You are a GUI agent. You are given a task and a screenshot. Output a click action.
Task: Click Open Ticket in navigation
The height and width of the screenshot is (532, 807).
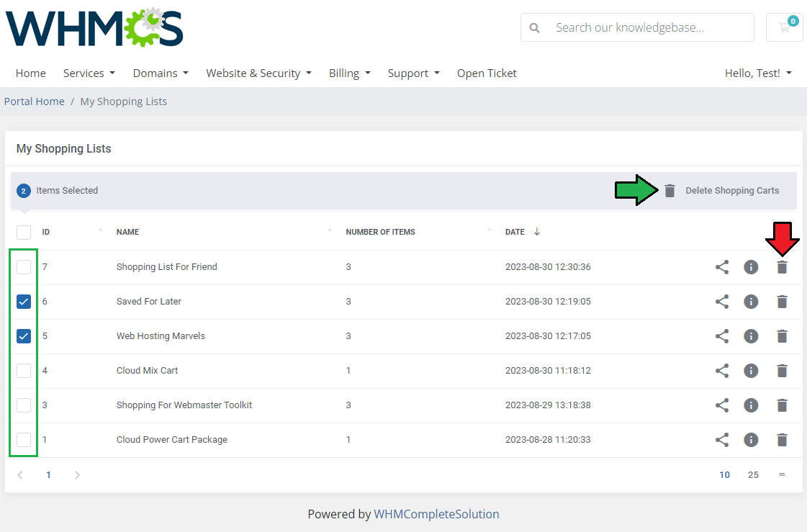click(x=487, y=73)
